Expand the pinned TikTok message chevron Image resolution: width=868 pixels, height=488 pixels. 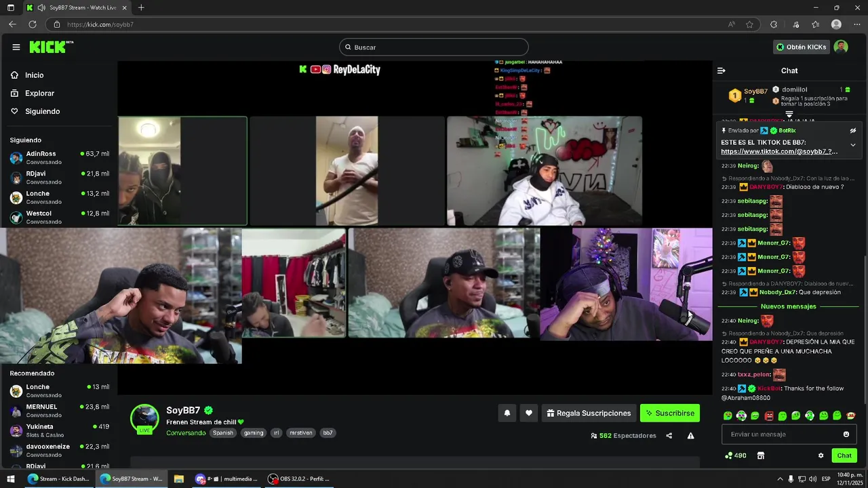point(853,145)
